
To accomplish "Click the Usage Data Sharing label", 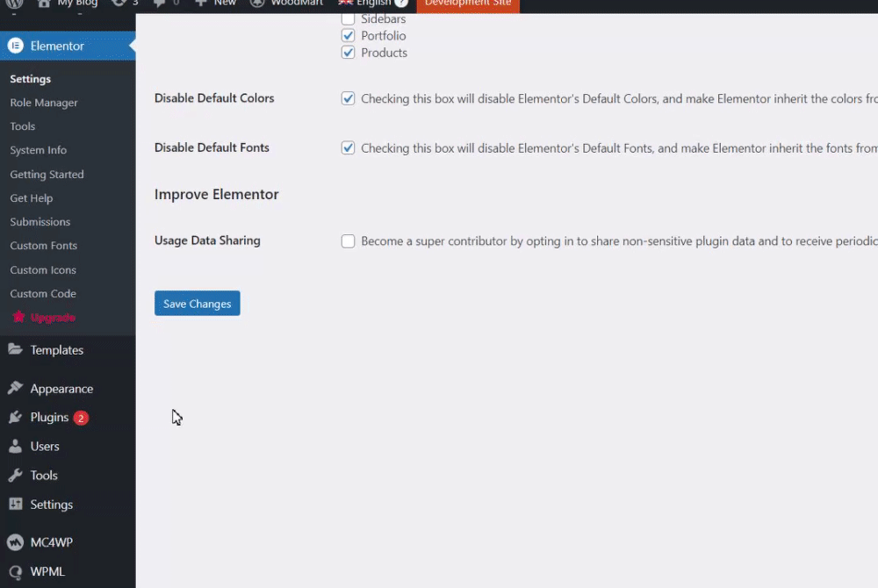I will [207, 240].
